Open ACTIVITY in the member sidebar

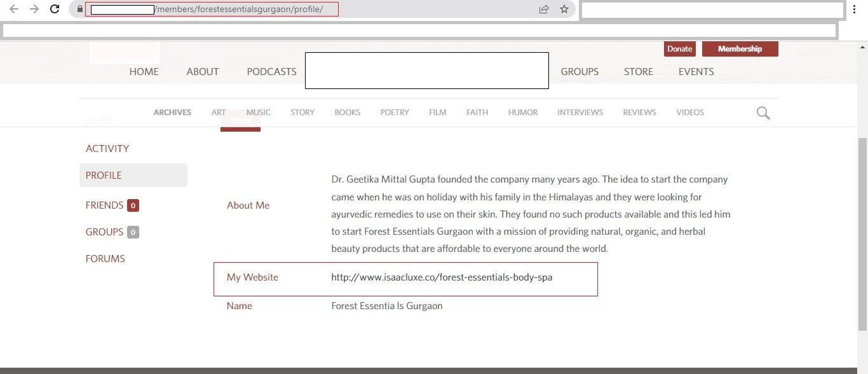coord(107,149)
